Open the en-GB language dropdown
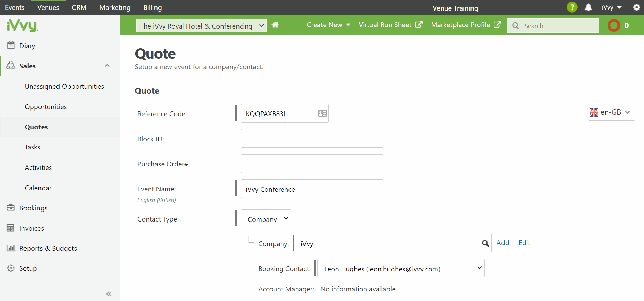The height and width of the screenshot is (301, 644). 611,112
